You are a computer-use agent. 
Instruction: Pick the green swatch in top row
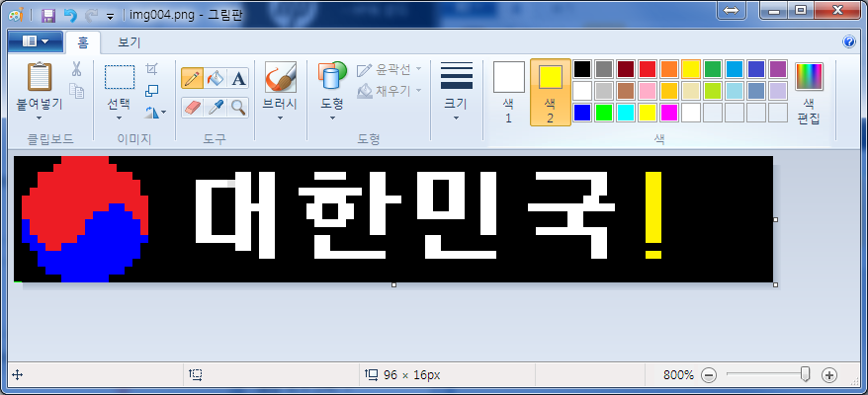click(x=713, y=69)
